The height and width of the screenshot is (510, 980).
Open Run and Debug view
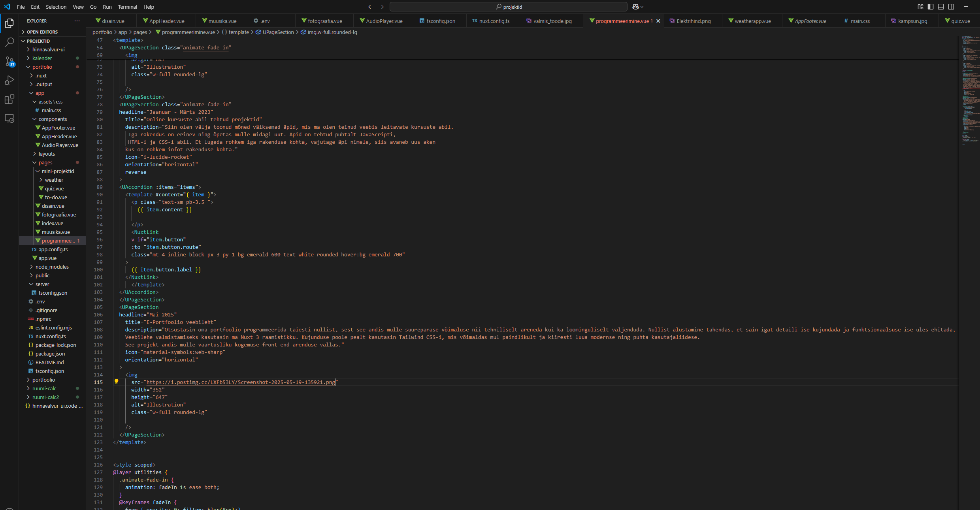coord(9,80)
